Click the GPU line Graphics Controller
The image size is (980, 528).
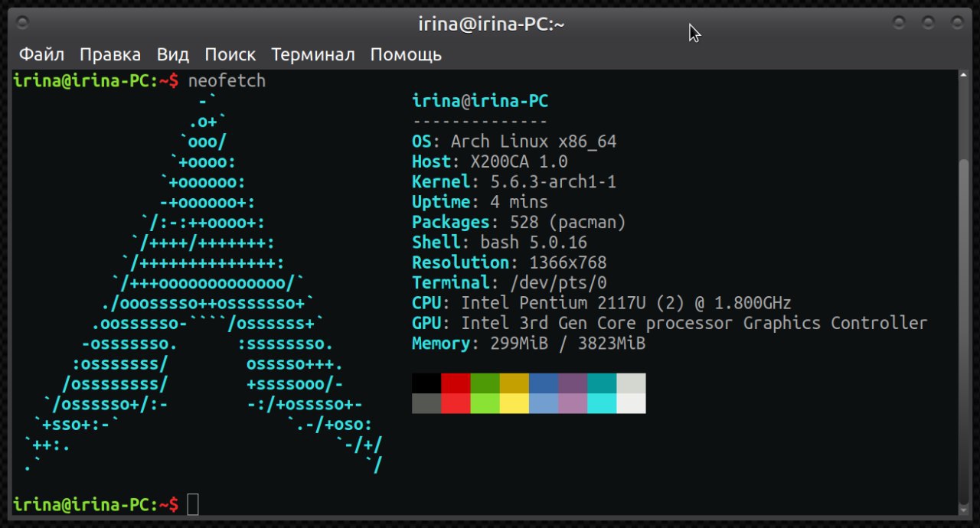click(x=670, y=323)
